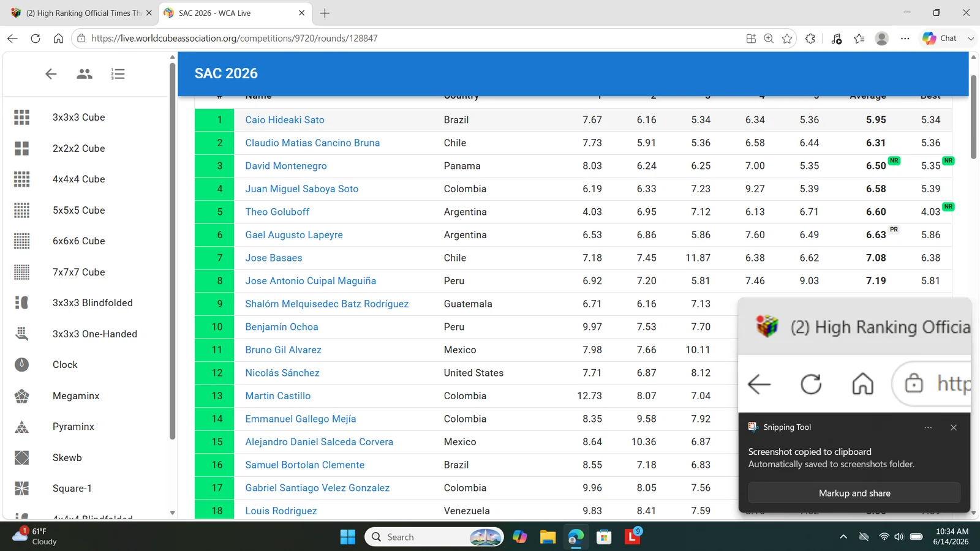Open a new browser tab

[x=325, y=13]
